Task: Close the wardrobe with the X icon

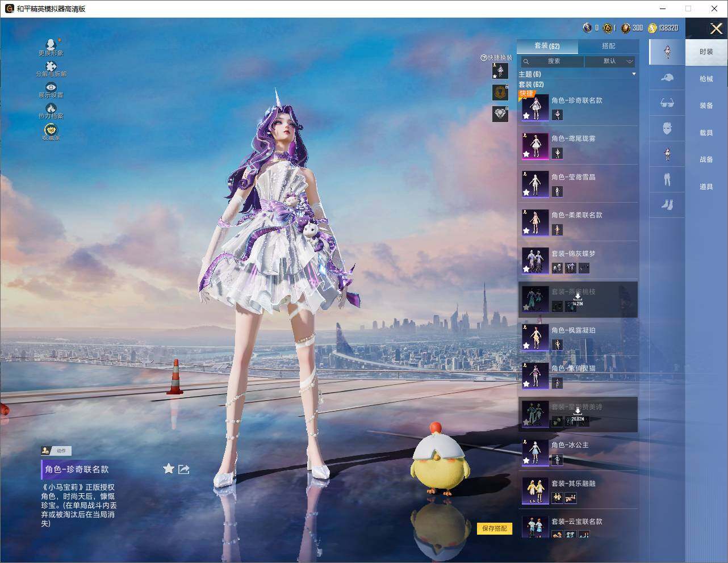Action: [x=716, y=28]
